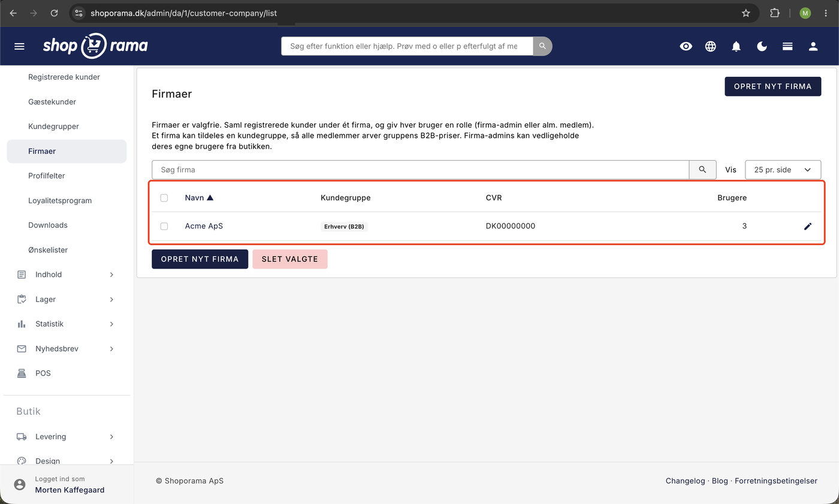The width and height of the screenshot is (839, 504).
Task: Click Acme ApS company name
Action: 204,226
